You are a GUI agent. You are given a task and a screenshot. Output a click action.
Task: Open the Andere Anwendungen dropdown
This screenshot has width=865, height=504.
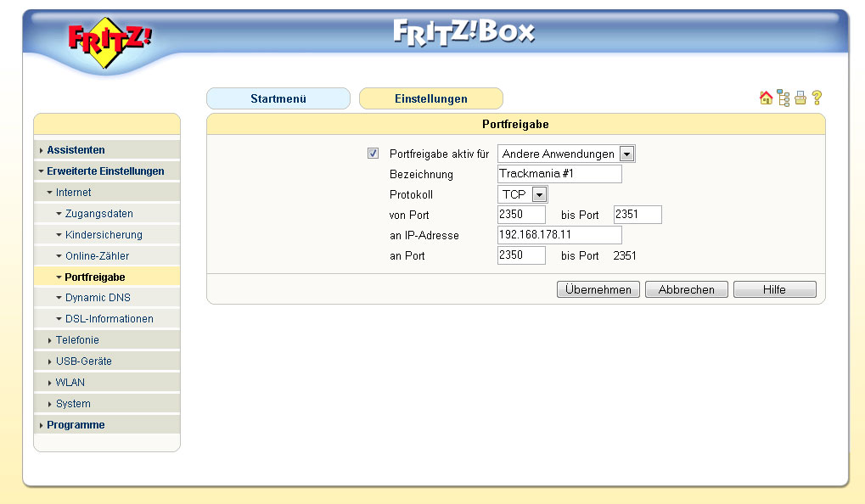pyautogui.click(x=566, y=154)
